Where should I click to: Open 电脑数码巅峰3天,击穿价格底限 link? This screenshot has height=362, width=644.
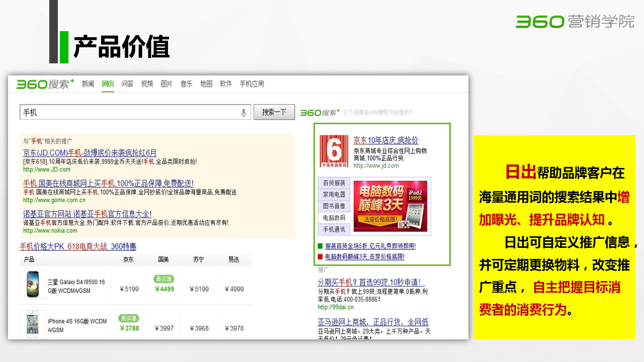365,256
